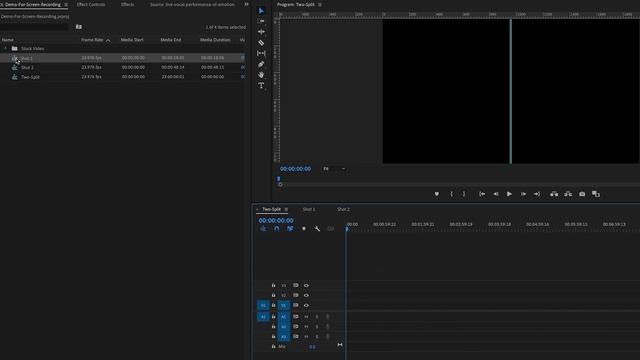Image resolution: width=640 pixels, height=360 pixels.
Task: Select the Pen tool
Action: coord(261,64)
